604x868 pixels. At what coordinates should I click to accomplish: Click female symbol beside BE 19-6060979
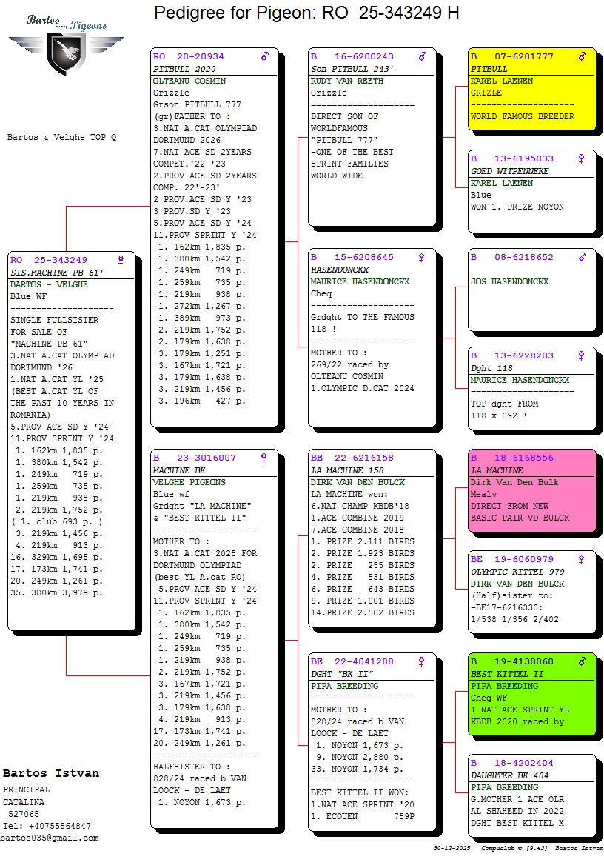tap(582, 560)
